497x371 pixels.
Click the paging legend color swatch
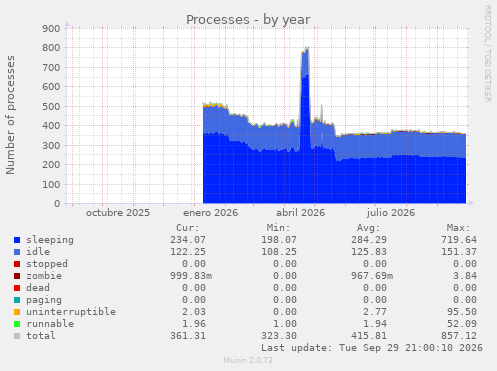coord(17,300)
